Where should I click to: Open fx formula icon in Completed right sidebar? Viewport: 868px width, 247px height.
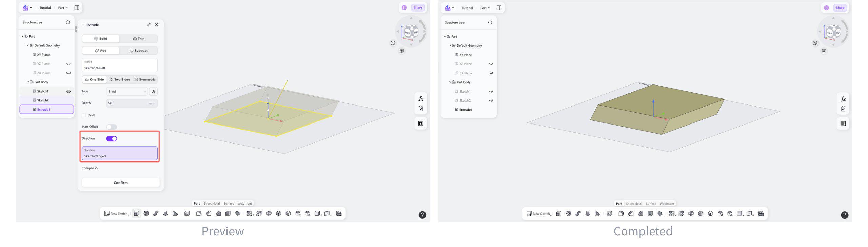pyautogui.click(x=843, y=99)
